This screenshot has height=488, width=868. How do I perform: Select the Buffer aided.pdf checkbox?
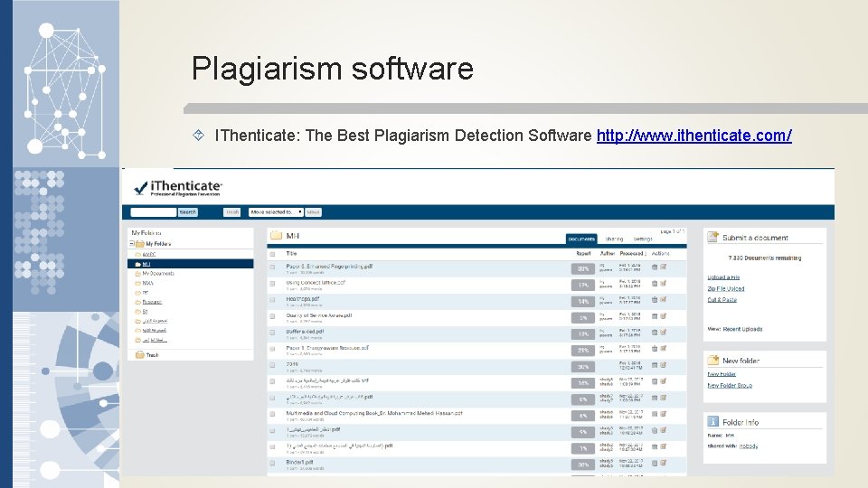pyautogui.click(x=272, y=333)
